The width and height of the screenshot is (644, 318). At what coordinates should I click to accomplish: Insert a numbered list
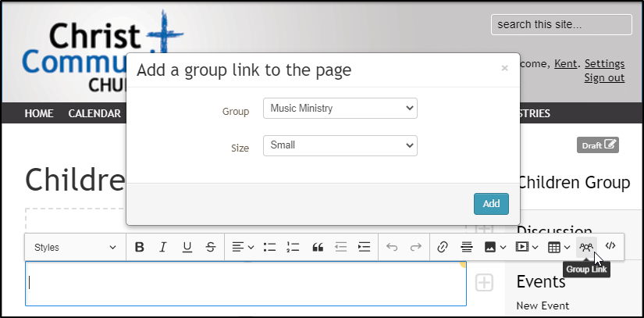[x=293, y=247]
